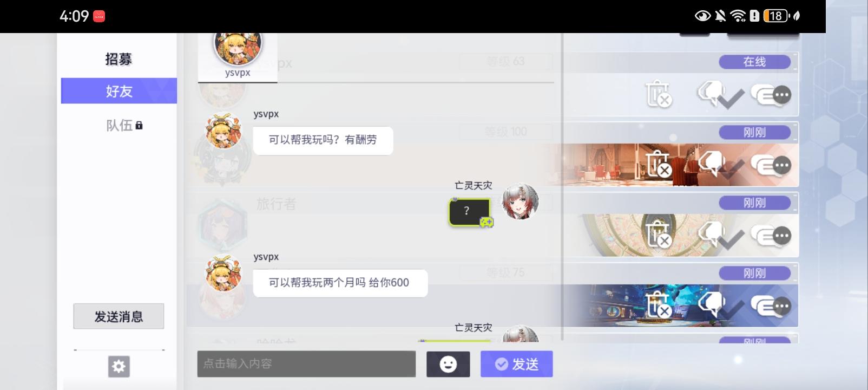Click the dark ? message bubble
The image size is (868, 390).
(469, 212)
